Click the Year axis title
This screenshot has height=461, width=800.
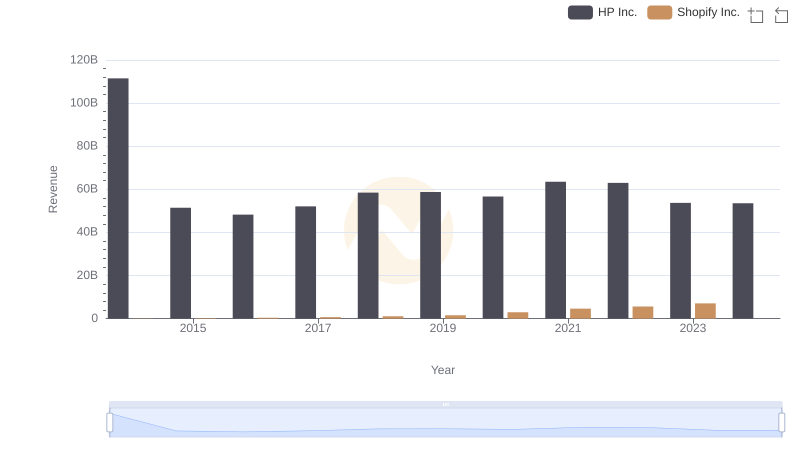tap(443, 370)
